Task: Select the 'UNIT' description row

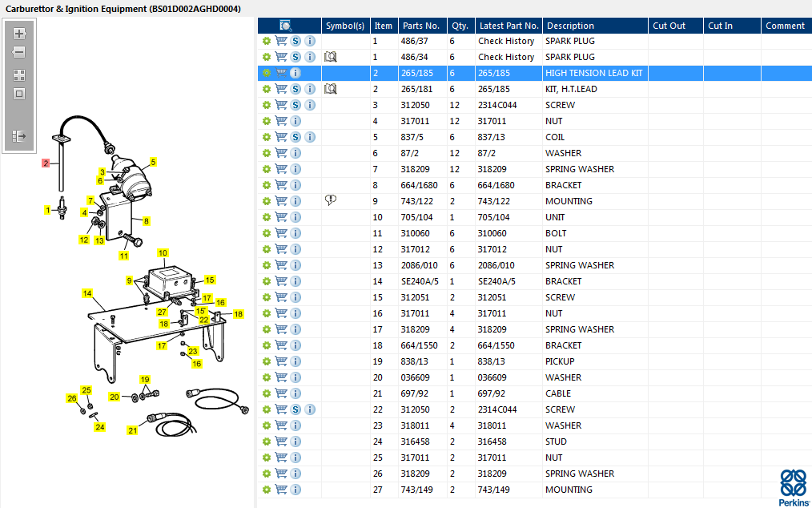Action: click(555, 217)
